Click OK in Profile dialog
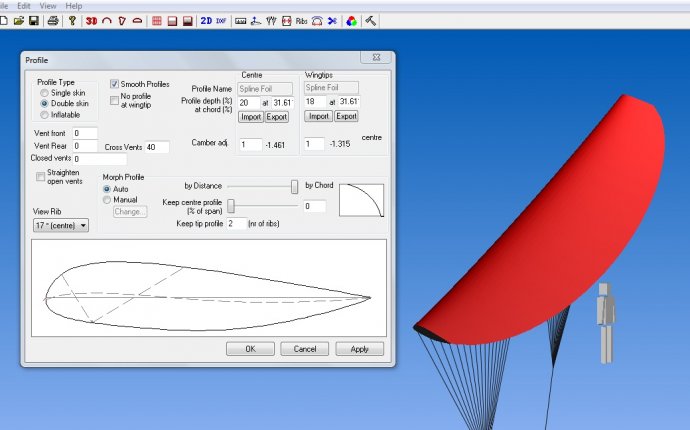This screenshot has height=430, width=690. (250, 349)
